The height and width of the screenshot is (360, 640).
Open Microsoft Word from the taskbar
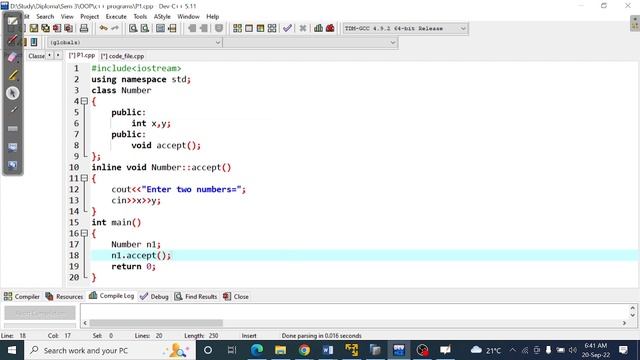[x=328, y=350]
